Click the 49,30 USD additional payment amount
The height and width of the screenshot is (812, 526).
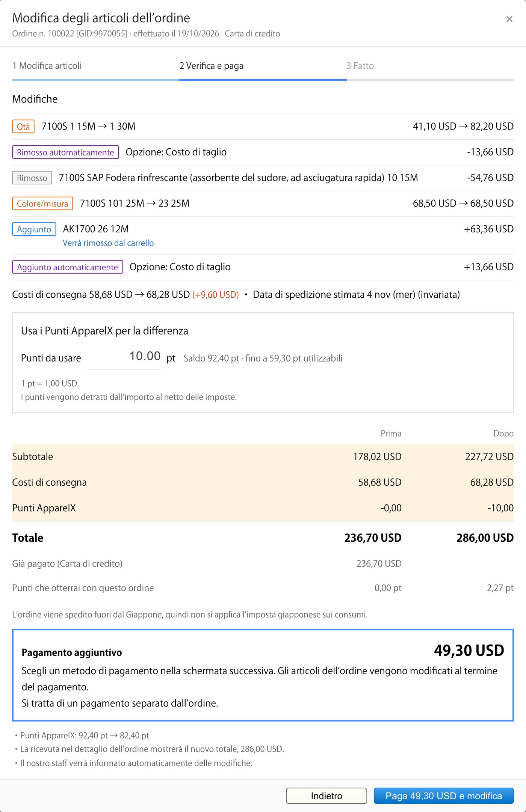[469, 650]
